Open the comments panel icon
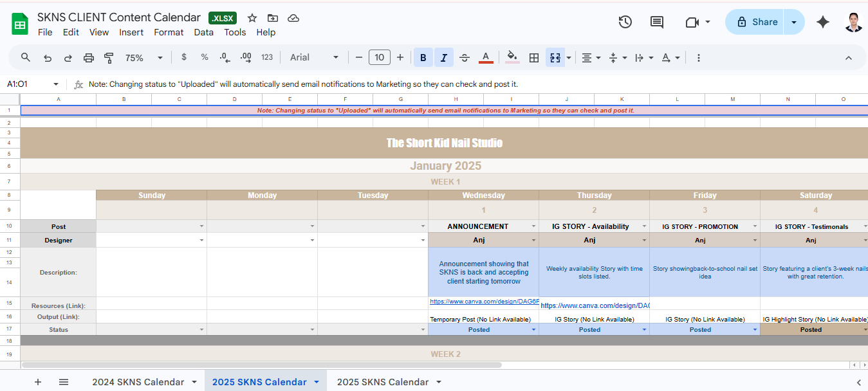Viewport: 868px width, 391px height. [657, 22]
